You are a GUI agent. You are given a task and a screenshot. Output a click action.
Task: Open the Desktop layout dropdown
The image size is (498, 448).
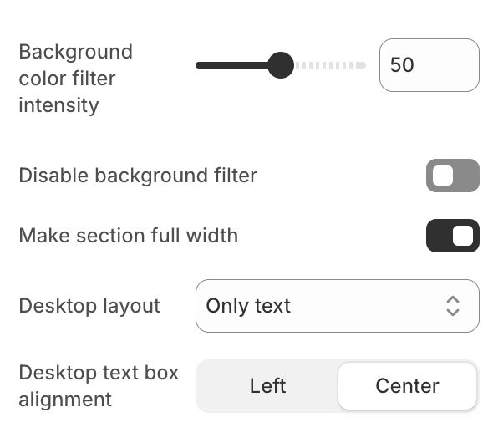coord(338,306)
